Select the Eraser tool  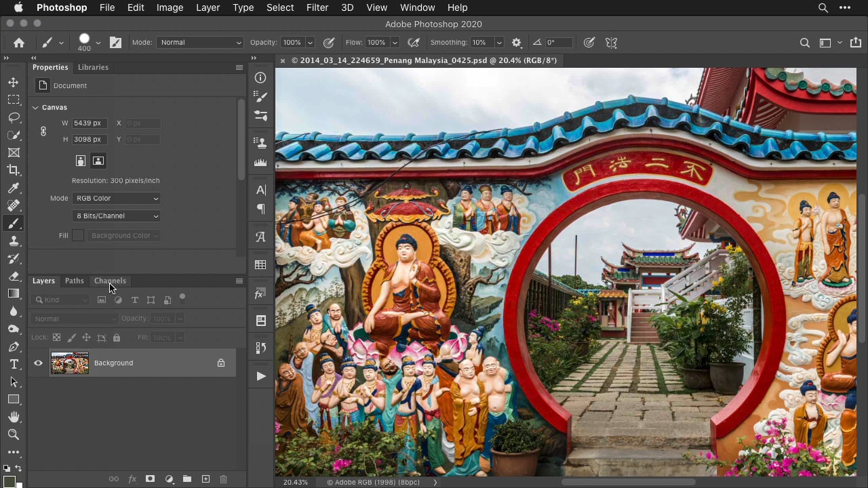pos(14,276)
